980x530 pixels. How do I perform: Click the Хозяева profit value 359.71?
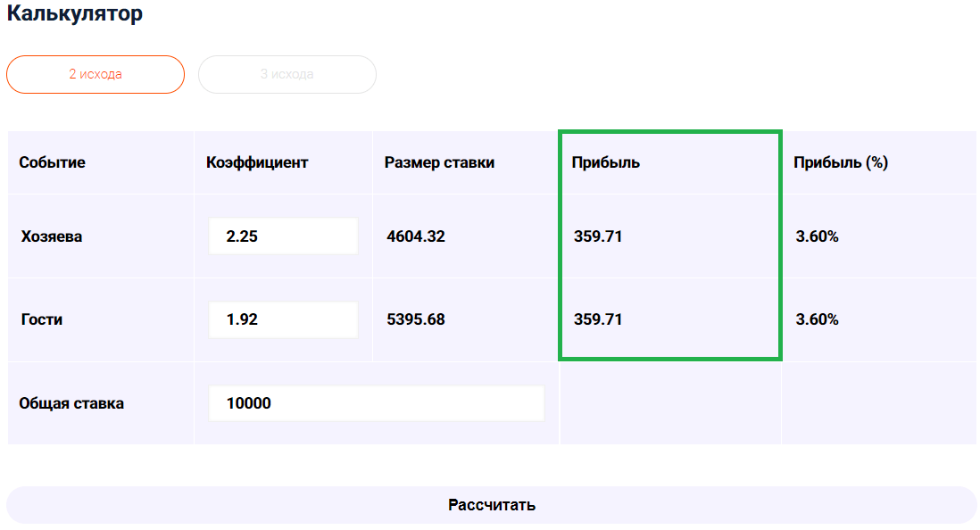point(598,236)
